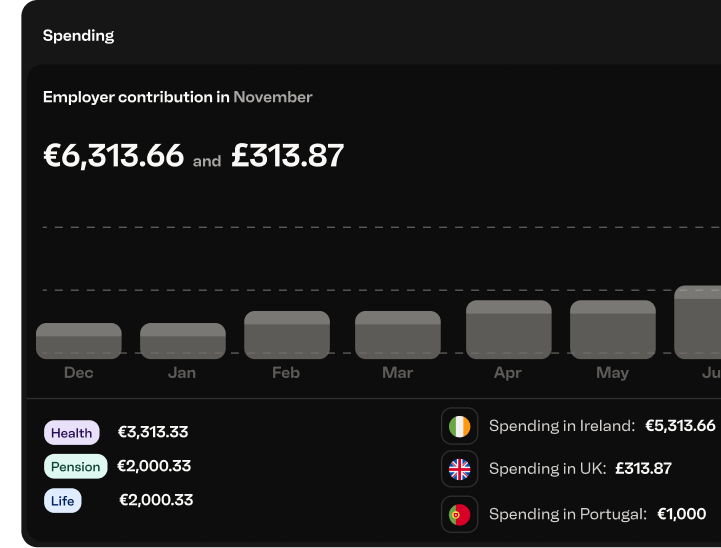Viewport: 721px width, 548px height.
Task: Click the February spending bar
Action: tap(287, 335)
